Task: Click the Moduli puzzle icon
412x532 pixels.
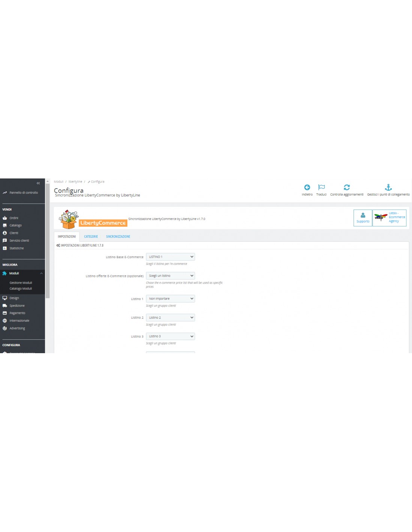Action: (4, 273)
